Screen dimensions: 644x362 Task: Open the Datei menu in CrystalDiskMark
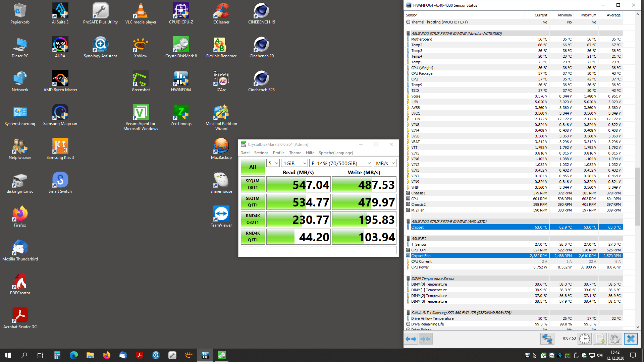[x=245, y=153]
